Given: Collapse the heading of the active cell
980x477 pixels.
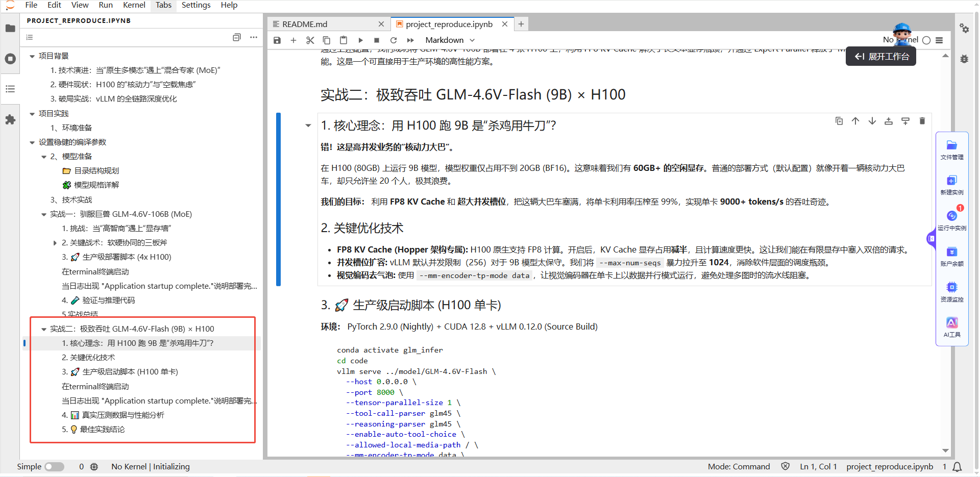Looking at the screenshot, I should (308, 125).
